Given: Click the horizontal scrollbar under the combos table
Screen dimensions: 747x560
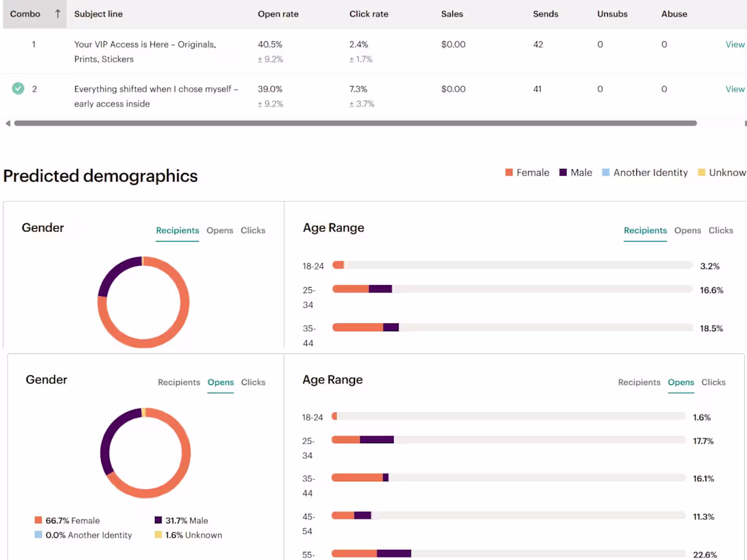Looking at the screenshot, I should point(353,123).
